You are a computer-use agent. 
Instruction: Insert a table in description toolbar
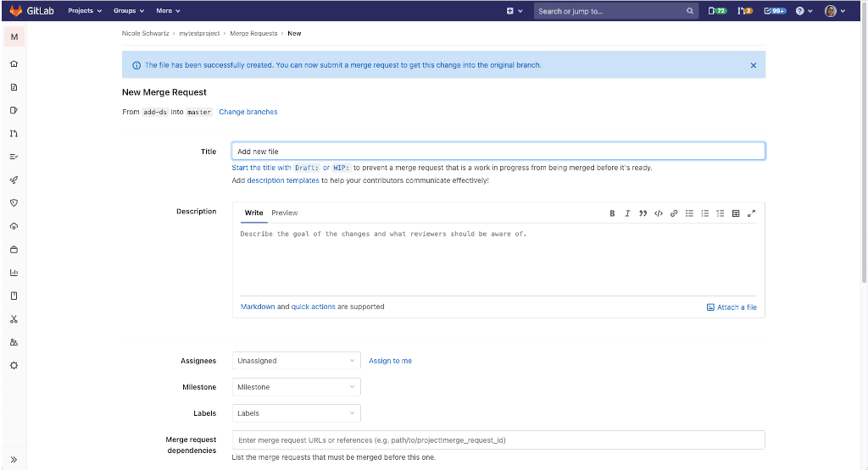coord(736,213)
